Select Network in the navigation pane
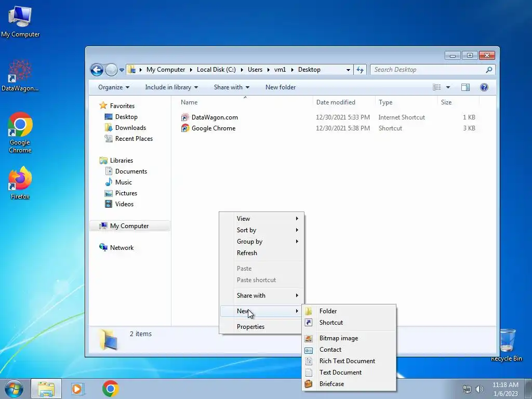Screen dimensions: 532x399 tap(122, 248)
